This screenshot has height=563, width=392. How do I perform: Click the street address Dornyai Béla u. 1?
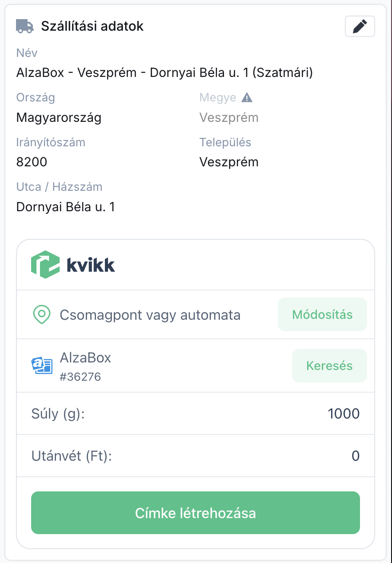pos(65,207)
